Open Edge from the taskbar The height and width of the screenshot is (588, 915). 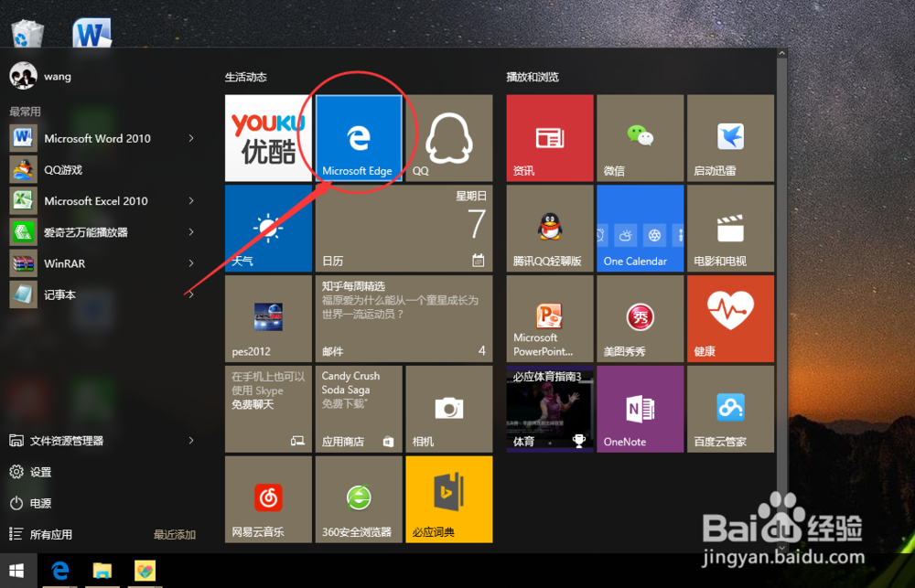[x=59, y=571]
